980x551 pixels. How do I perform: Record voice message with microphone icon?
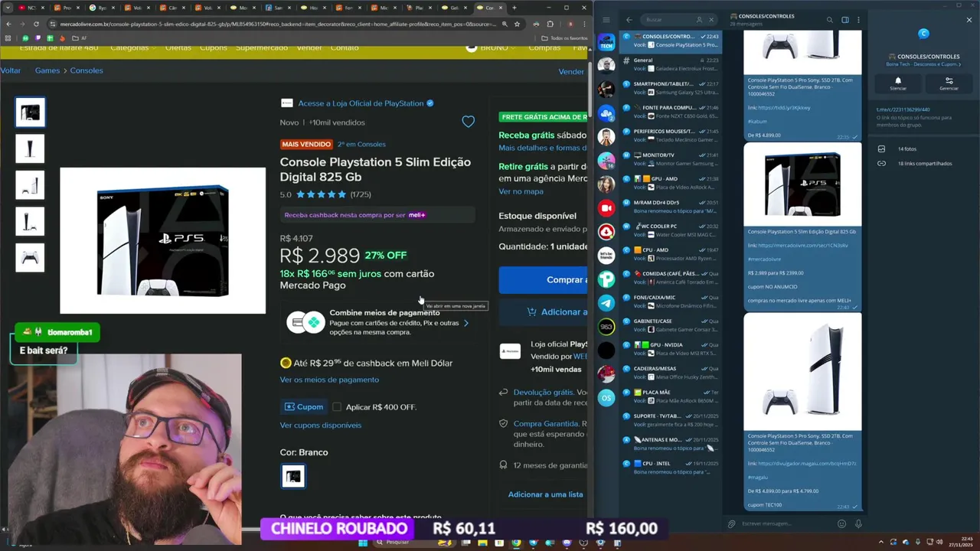858,524
